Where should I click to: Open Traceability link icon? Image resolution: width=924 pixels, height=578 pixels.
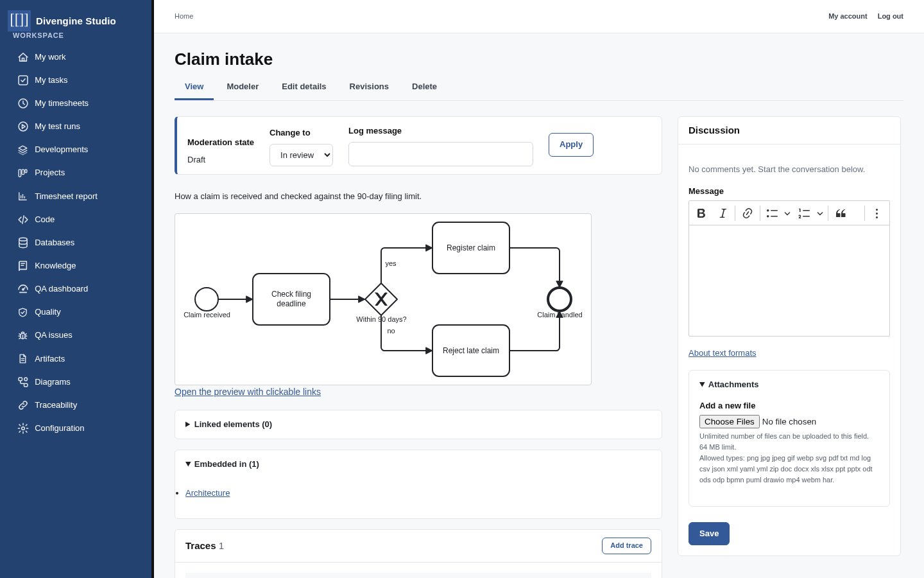click(23, 405)
